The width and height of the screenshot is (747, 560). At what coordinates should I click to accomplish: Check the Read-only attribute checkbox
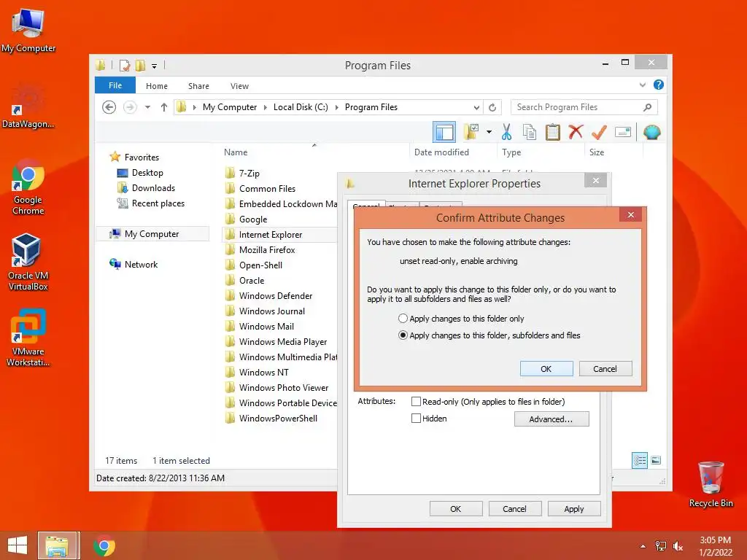click(x=416, y=402)
